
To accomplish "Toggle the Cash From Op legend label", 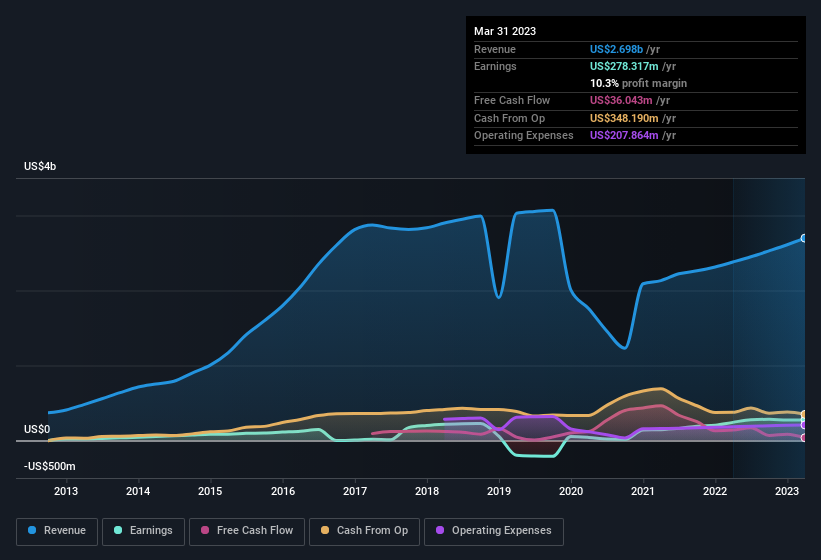I will [x=371, y=531].
